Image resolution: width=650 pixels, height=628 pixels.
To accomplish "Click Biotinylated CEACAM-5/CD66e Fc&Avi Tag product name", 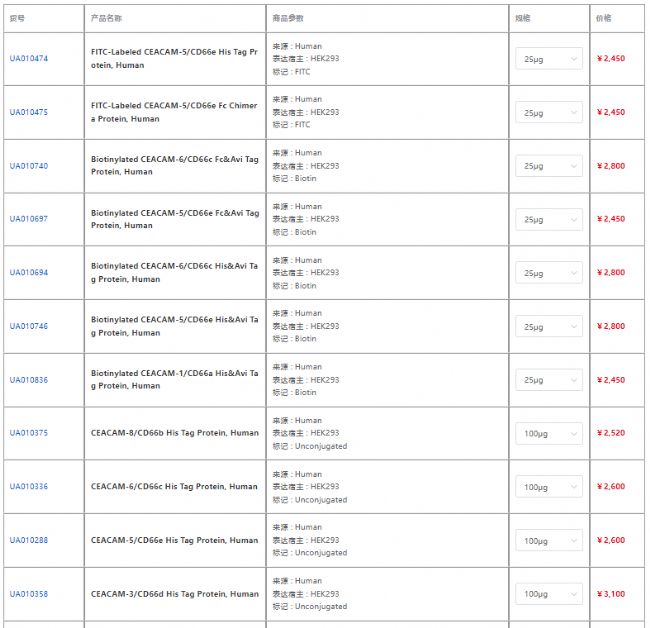I will click(174, 219).
